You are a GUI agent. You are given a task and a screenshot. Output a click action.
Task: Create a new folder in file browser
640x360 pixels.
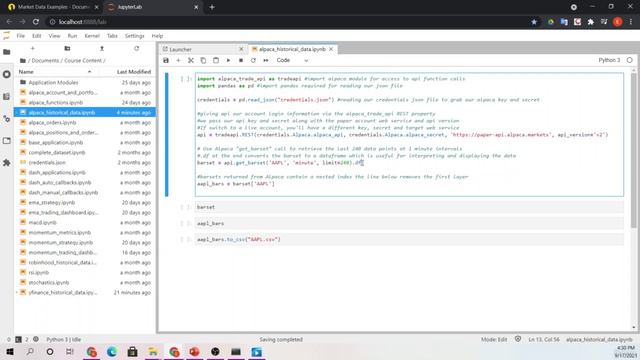click(67, 49)
